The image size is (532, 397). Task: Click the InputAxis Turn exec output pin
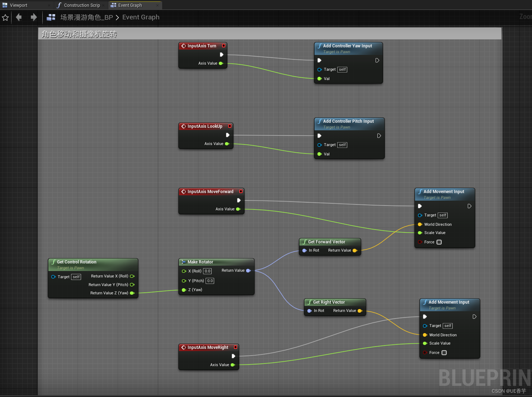(x=222, y=55)
